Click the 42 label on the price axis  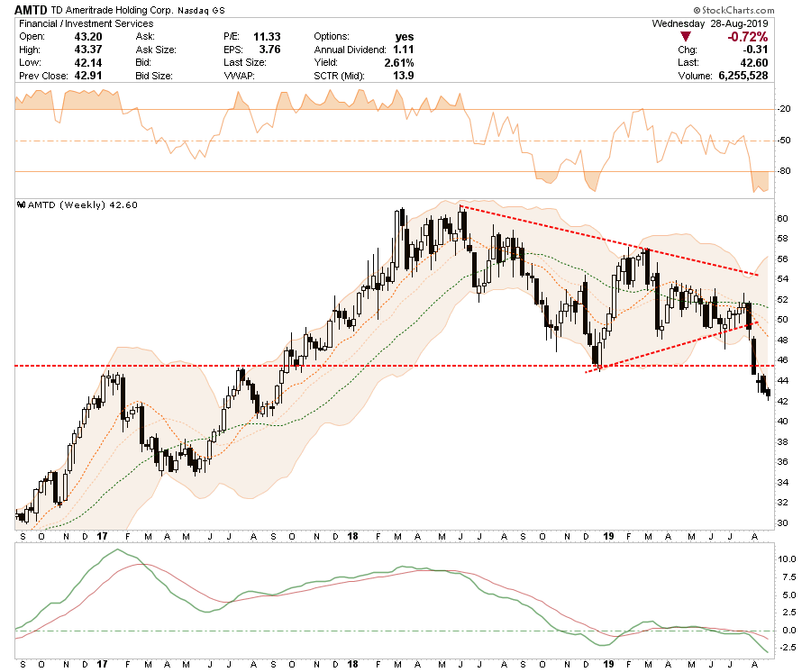pos(782,401)
